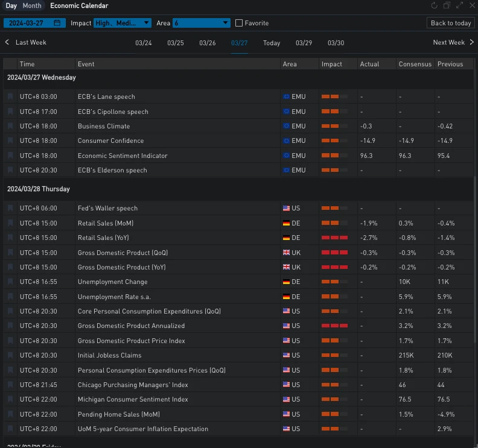
Task: Switch to Month view
Action: [32, 5]
